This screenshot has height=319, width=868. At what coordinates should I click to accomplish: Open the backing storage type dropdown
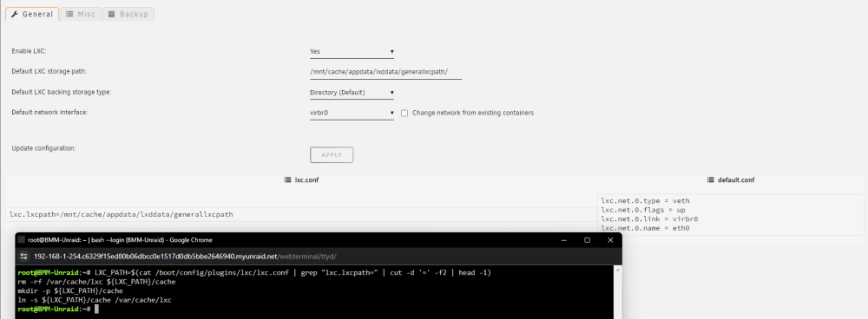tap(352, 93)
